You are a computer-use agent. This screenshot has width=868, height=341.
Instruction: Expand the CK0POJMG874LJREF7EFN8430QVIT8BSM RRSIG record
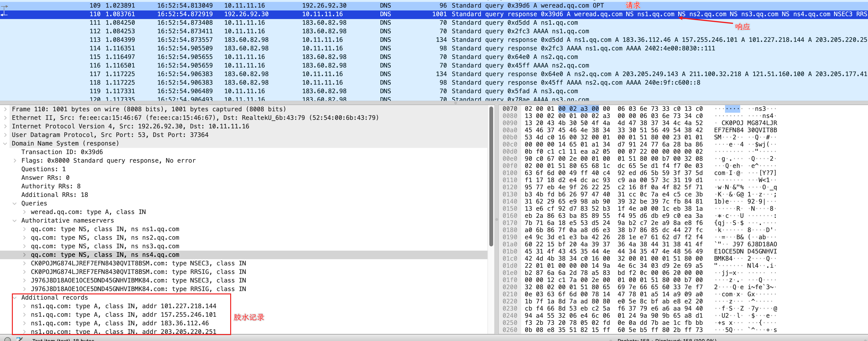[x=24, y=272]
